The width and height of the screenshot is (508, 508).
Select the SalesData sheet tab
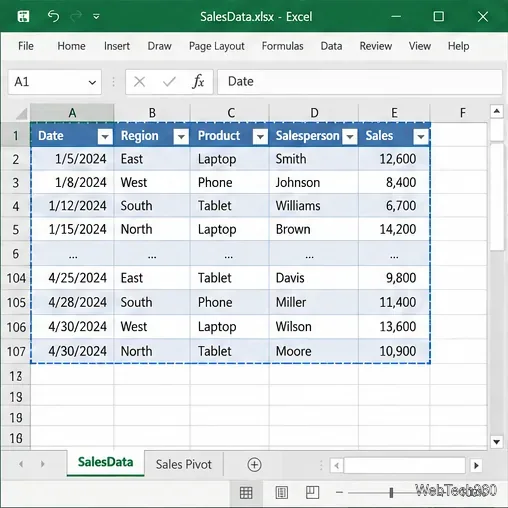point(105,462)
